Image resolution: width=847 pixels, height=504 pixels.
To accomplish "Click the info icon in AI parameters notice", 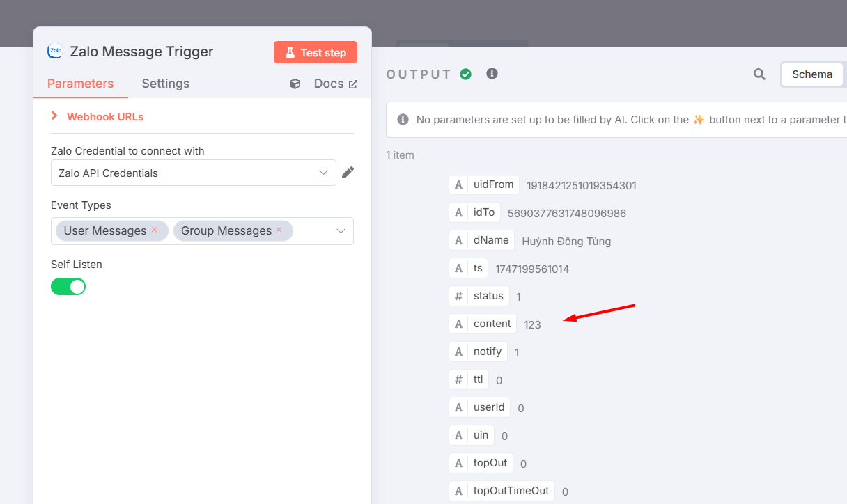I will [x=403, y=120].
